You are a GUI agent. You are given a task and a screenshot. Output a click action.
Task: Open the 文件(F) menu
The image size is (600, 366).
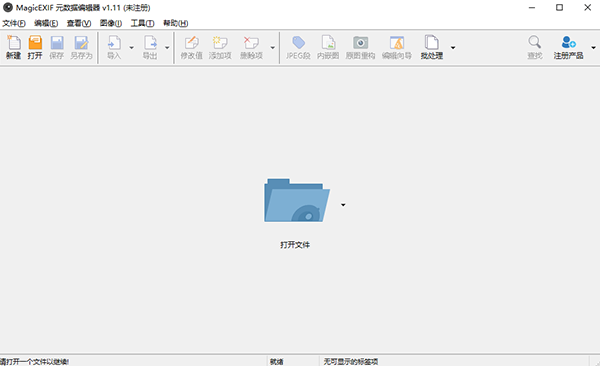pyautogui.click(x=14, y=23)
